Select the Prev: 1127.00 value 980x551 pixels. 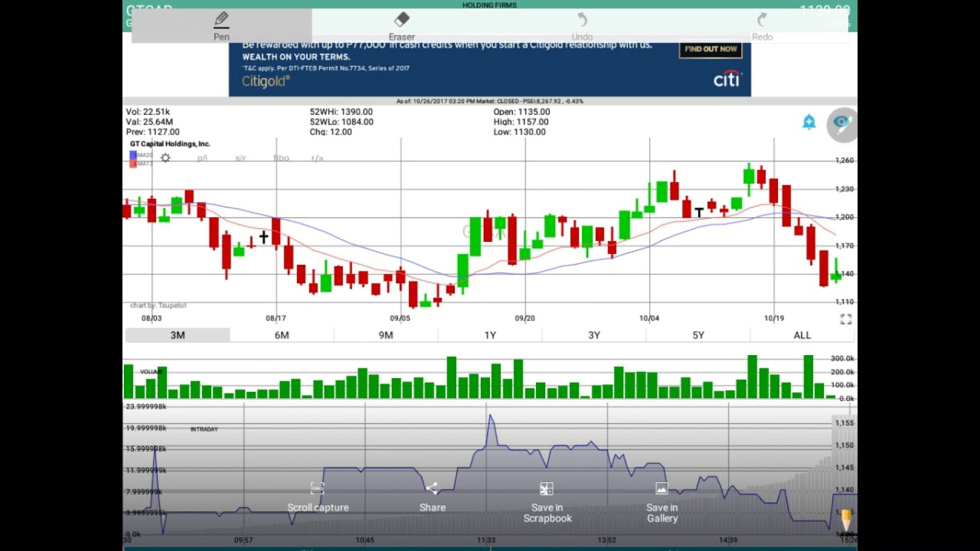pos(152,132)
